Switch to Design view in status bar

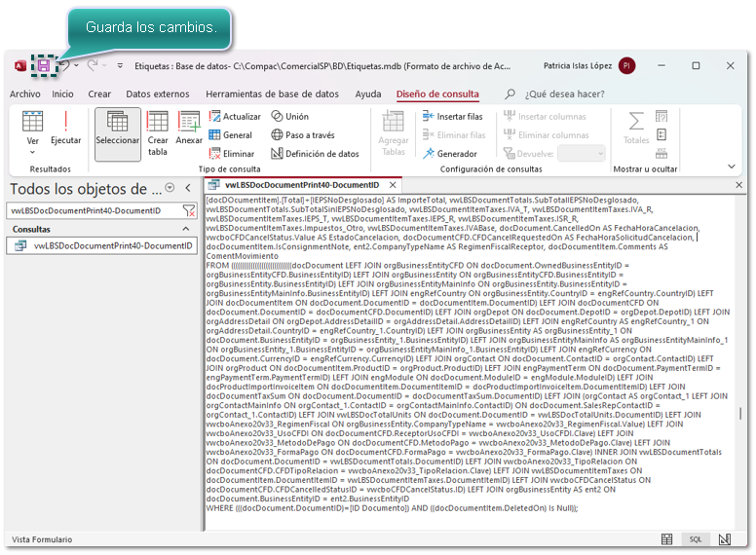pyautogui.click(x=724, y=539)
